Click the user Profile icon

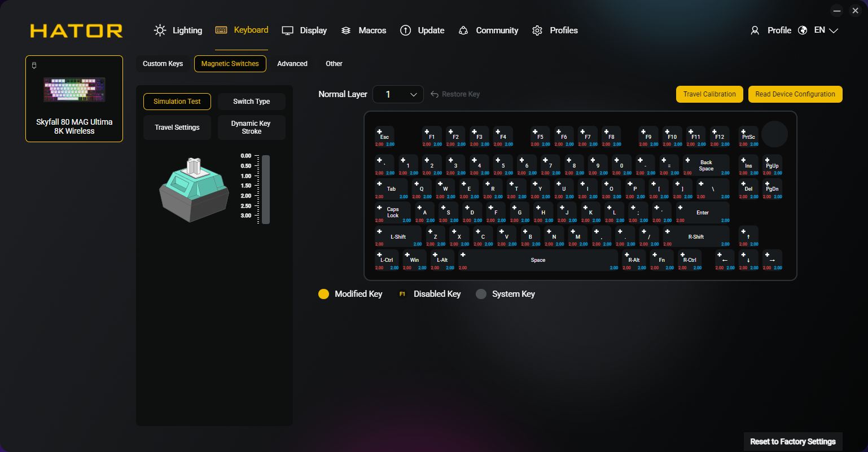(x=755, y=30)
